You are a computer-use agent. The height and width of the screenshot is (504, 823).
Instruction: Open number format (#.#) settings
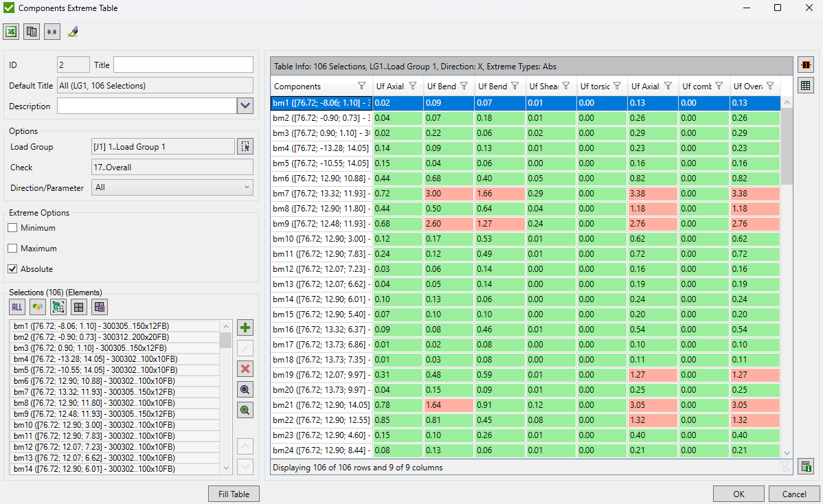pyautogui.click(x=52, y=32)
